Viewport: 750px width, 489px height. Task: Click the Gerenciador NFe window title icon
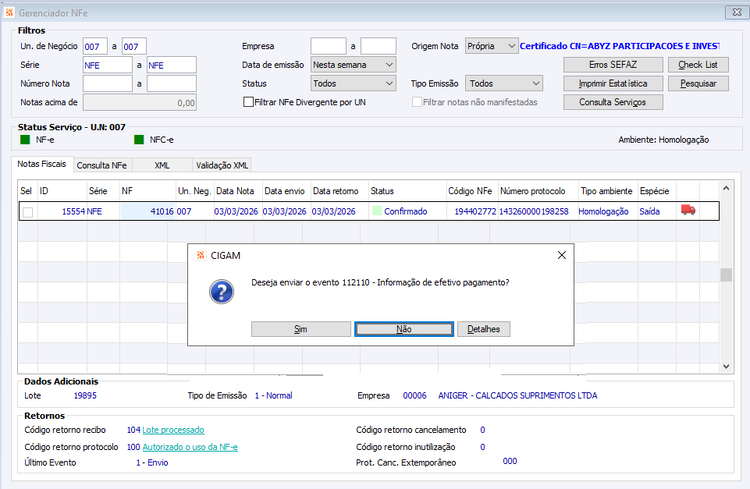tap(9, 13)
